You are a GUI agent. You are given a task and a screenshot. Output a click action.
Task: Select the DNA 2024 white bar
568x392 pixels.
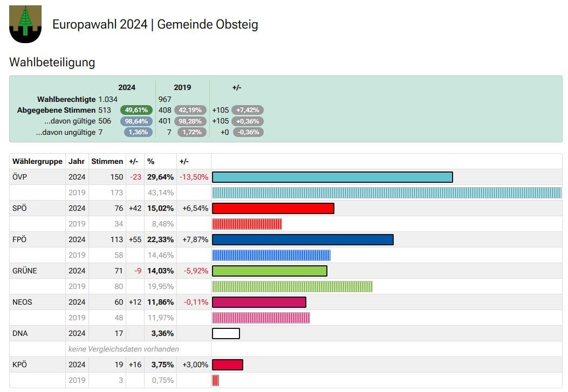point(226,333)
